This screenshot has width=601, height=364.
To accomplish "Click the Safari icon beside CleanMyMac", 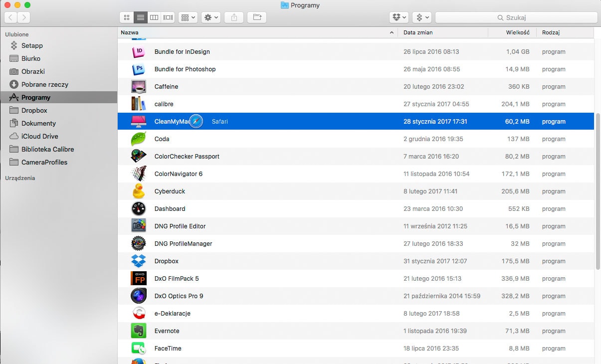I will tap(197, 121).
